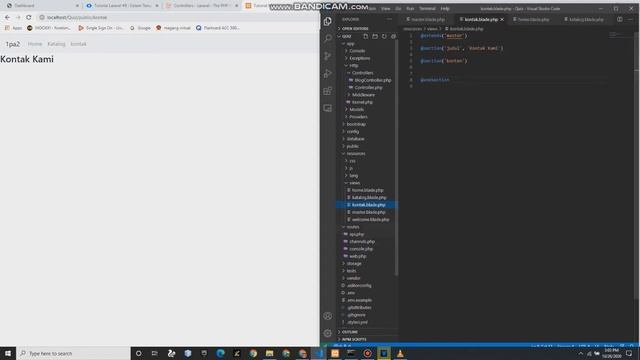Expand the NPM Scripts section

pyautogui.click(x=354, y=340)
